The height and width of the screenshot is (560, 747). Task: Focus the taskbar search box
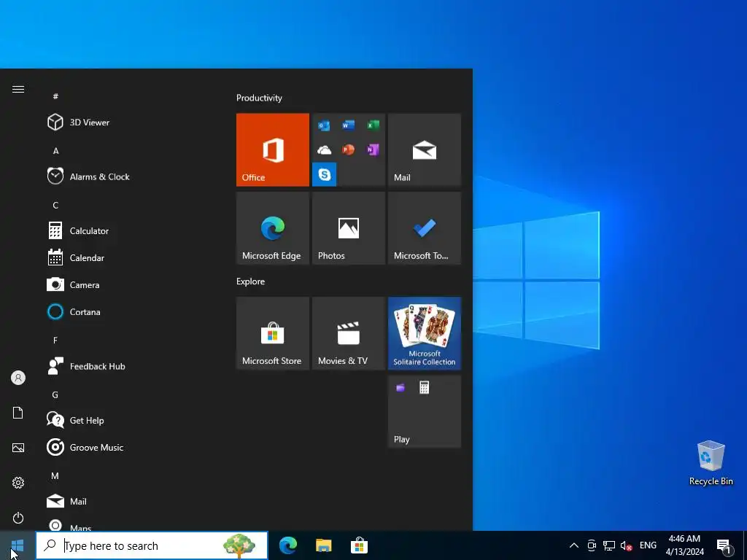(152, 545)
